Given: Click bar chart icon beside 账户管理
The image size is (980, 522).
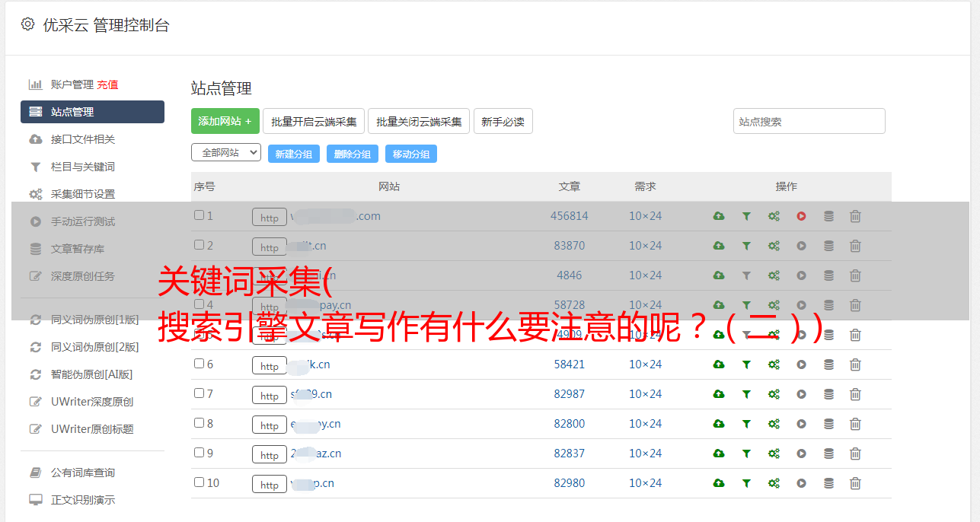Looking at the screenshot, I should pyautogui.click(x=35, y=84).
